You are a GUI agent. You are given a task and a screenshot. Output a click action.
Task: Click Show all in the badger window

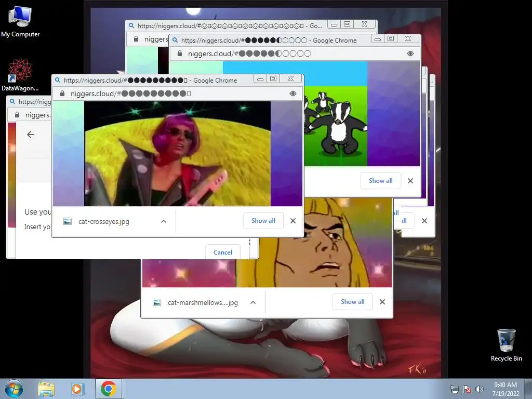tap(381, 180)
